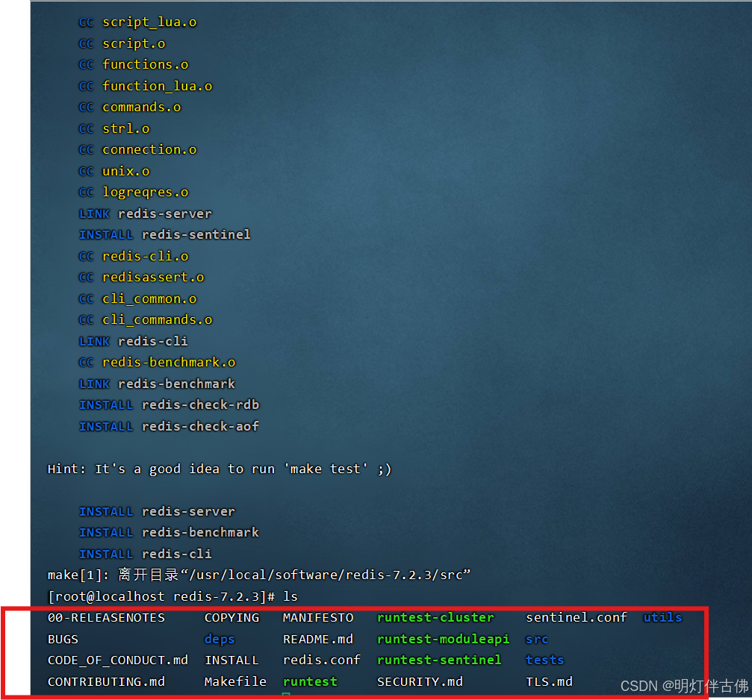Select sentinel.conf file name
The width and height of the screenshot is (752, 700).
point(577,618)
